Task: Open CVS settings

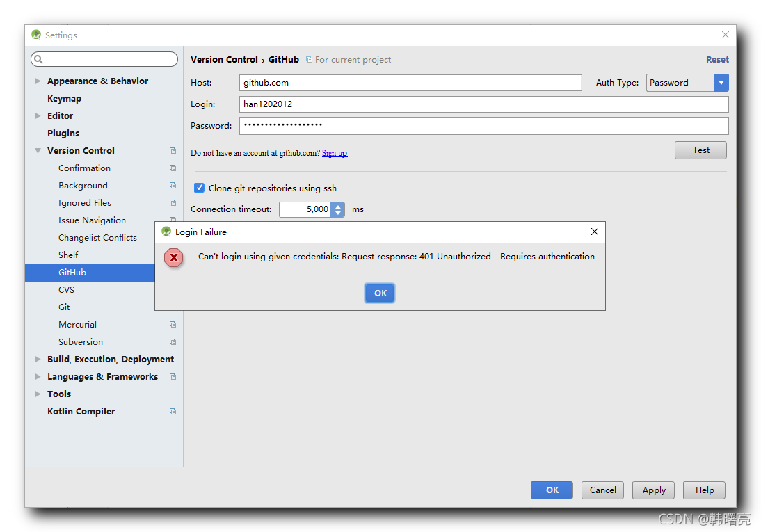Action: pos(67,290)
